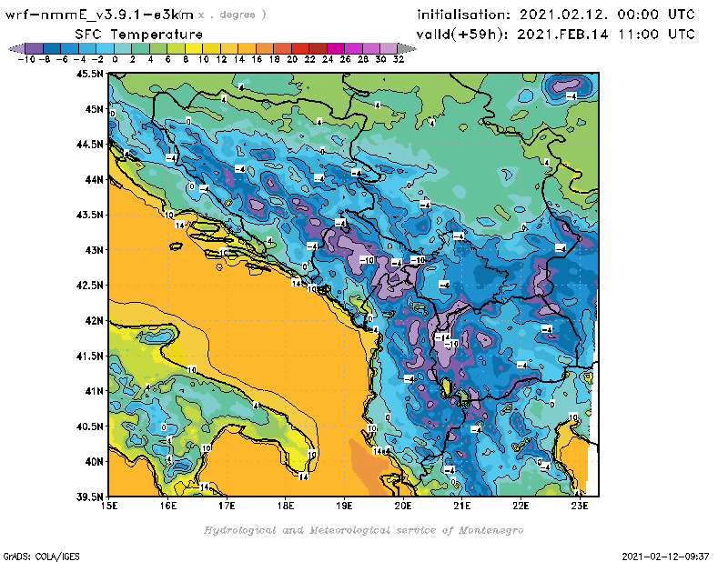Click the purple -10 to -8 legend swatch

[x=35, y=48]
